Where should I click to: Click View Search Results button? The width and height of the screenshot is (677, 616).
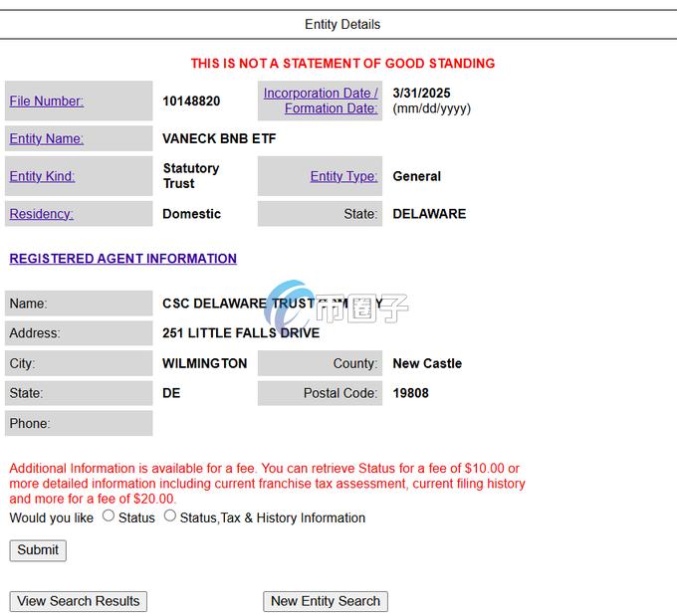click(x=78, y=601)
